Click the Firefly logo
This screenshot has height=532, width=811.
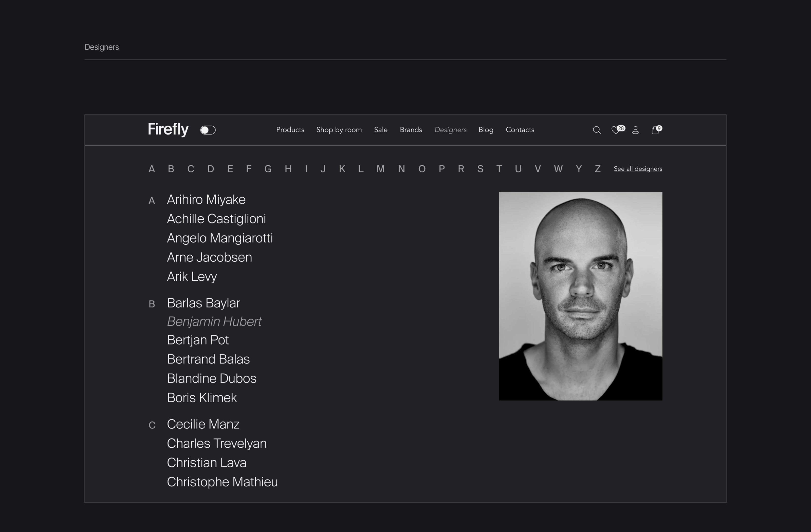pos(168,129)
